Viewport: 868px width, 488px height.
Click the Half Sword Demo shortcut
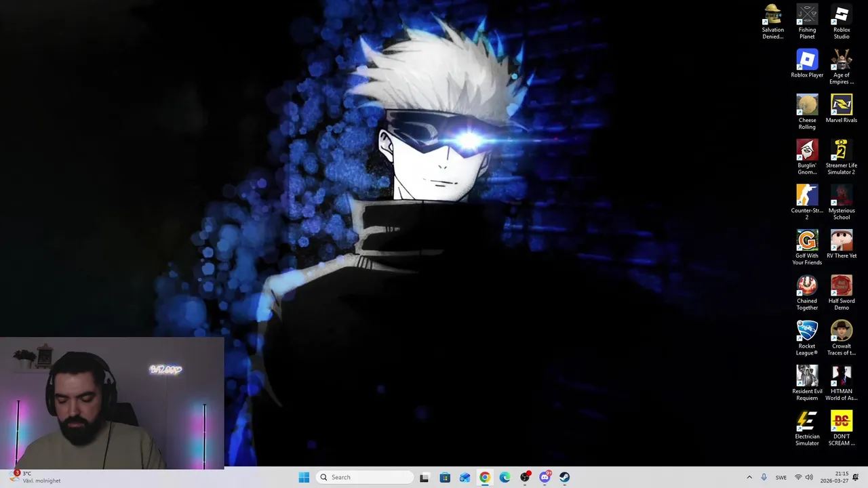[842, 293]
